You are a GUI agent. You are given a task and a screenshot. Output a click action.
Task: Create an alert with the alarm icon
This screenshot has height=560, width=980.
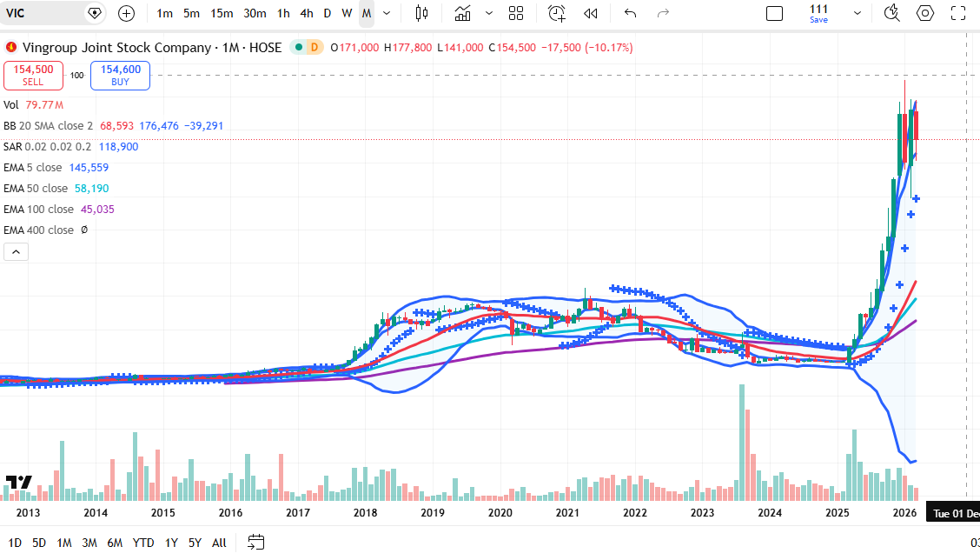coord(556,13)
